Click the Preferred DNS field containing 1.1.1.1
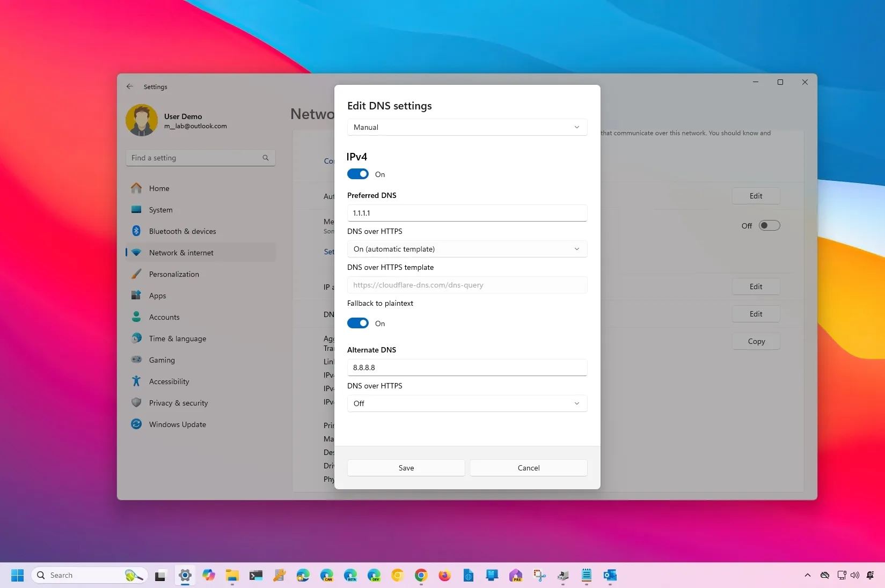885x588 pixels. coord(467,213)
